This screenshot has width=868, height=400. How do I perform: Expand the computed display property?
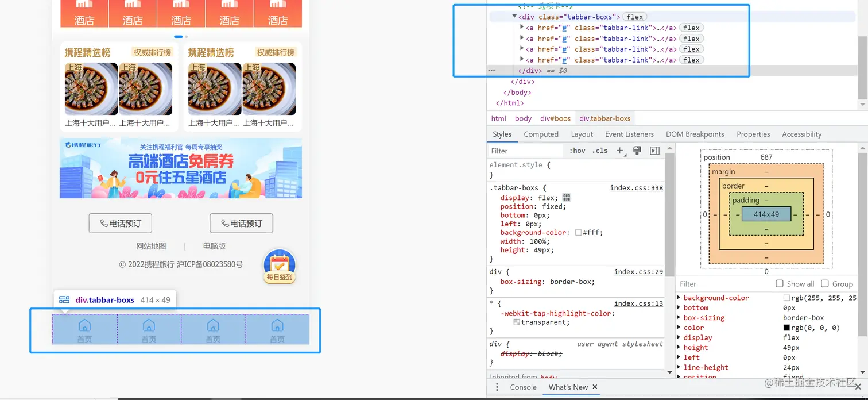pyautogui.click(x=679, y=337)
